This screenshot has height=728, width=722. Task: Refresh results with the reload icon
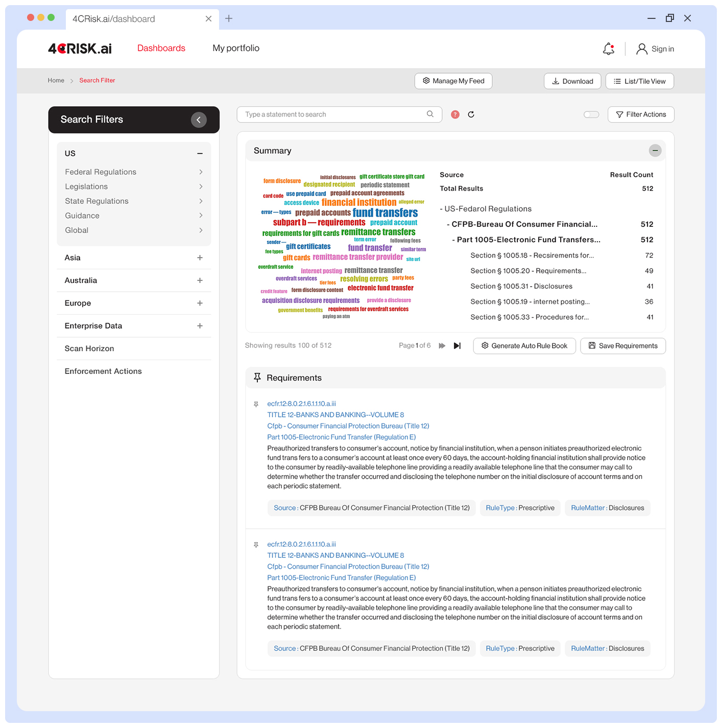tap(471, 114)
